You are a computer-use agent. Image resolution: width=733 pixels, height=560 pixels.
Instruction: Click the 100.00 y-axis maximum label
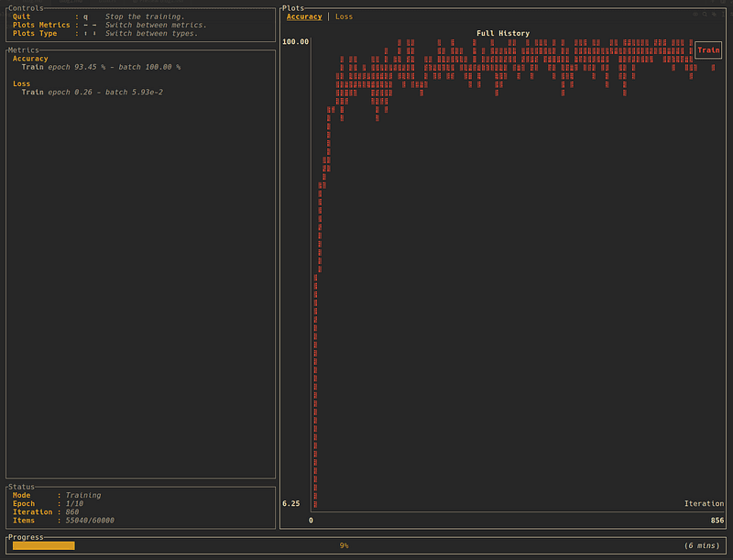pos(295,42)
